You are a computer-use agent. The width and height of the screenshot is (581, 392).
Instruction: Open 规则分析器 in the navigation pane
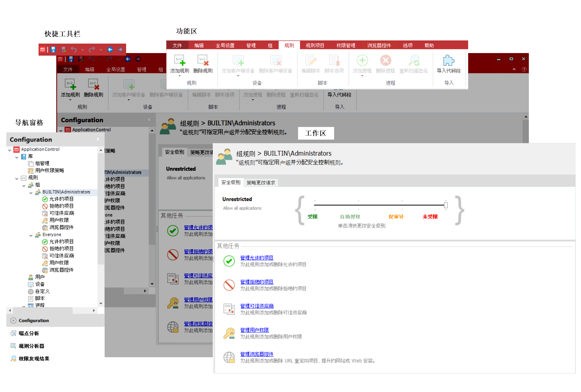coord(31,346)
